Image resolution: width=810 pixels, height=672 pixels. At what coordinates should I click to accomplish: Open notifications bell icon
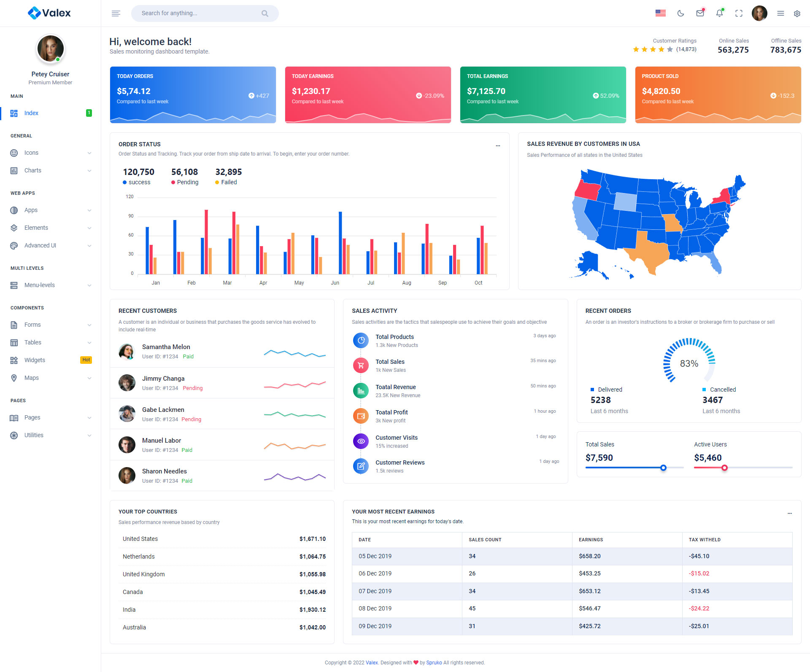(x=719, y=13)
